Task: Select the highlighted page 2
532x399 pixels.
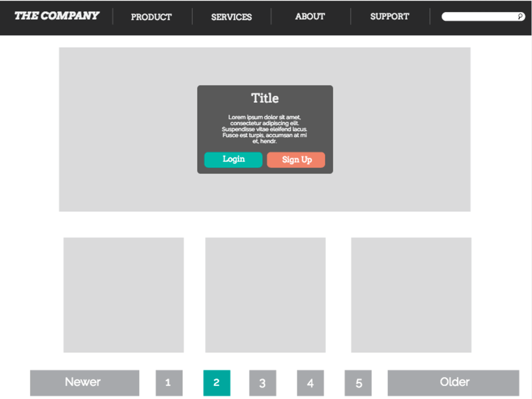Action: [x=216, y=383]
